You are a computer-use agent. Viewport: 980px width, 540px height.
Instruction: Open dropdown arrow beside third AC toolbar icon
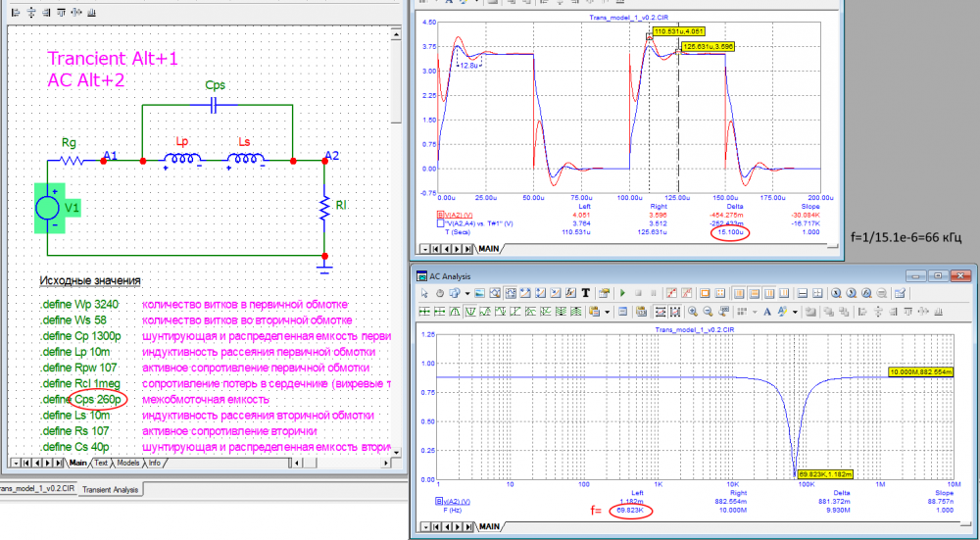point(468,293)
